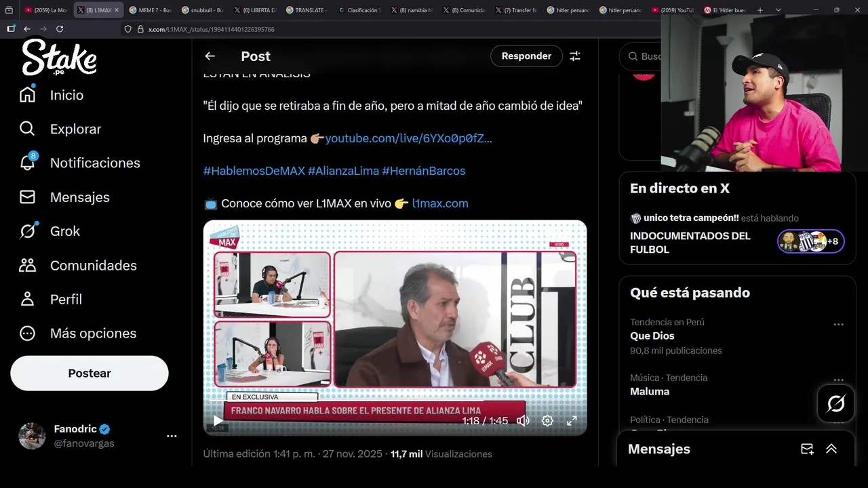The width and height of the screenshot is (868, 488).
Task: Click browser back arrow
Action: tap(27, 29)
